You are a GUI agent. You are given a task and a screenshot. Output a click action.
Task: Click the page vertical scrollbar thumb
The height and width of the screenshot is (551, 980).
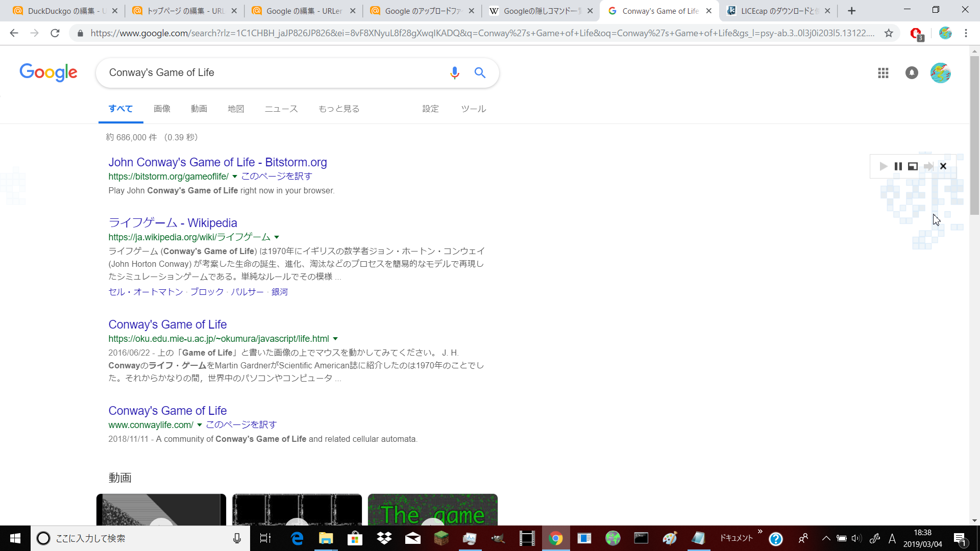[974, 135]
